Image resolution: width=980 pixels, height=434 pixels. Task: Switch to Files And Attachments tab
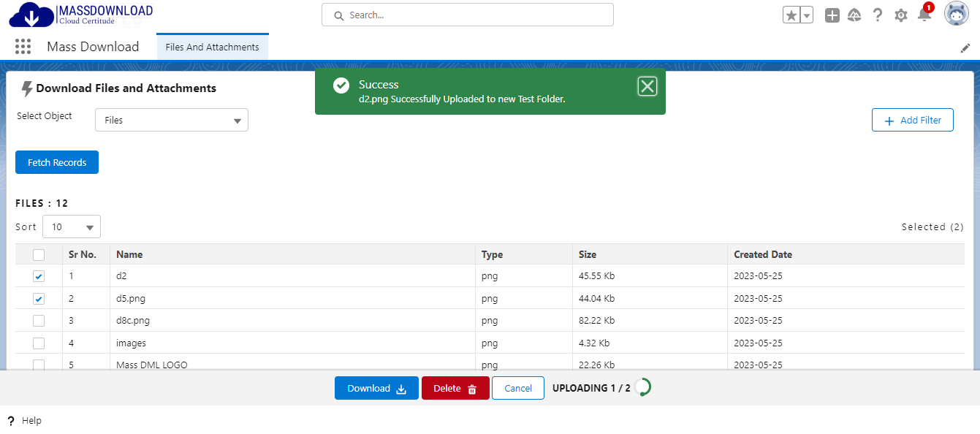click(212, 47)
